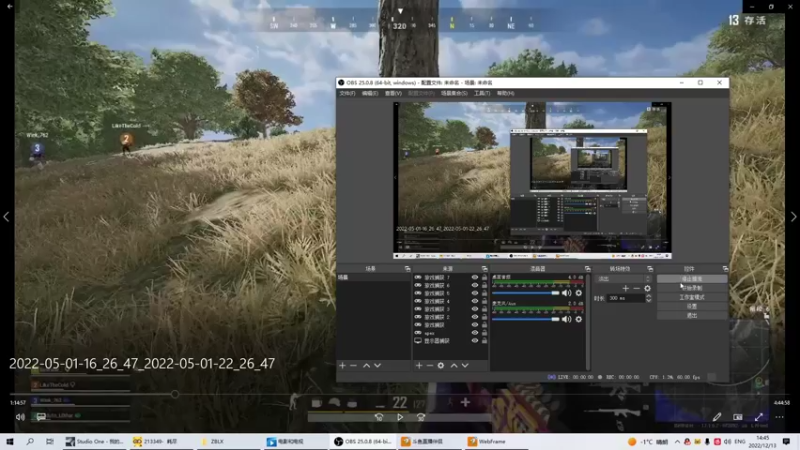800x450 pixels.
Task: Skip forward in the video player
Action: tap(421, 417)
